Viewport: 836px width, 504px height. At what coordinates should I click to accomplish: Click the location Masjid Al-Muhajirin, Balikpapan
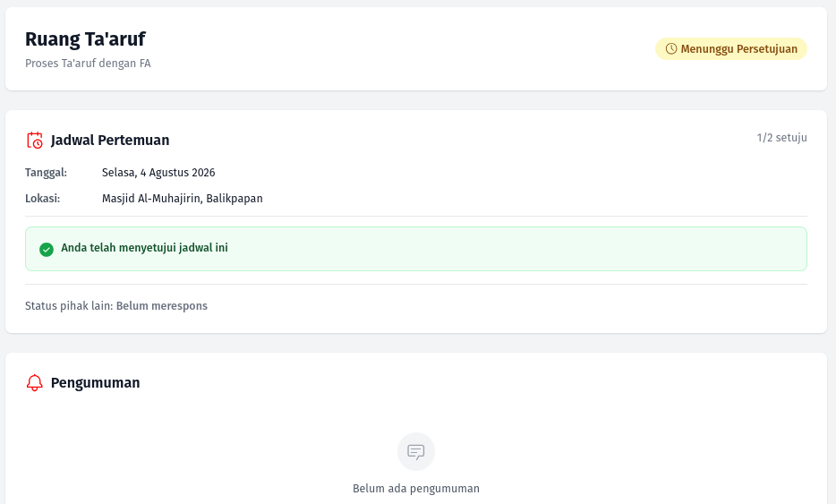pyautogui.click(x=183, y=199)
